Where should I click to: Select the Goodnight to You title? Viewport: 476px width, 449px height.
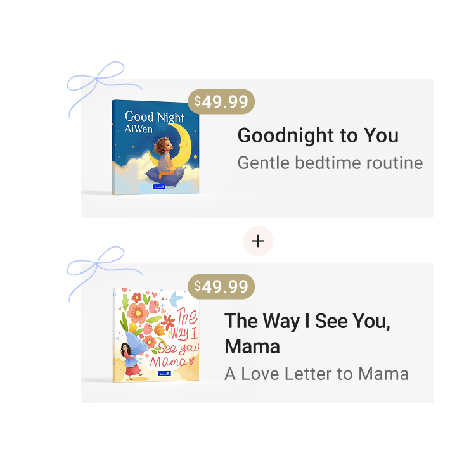coord(318,136)
